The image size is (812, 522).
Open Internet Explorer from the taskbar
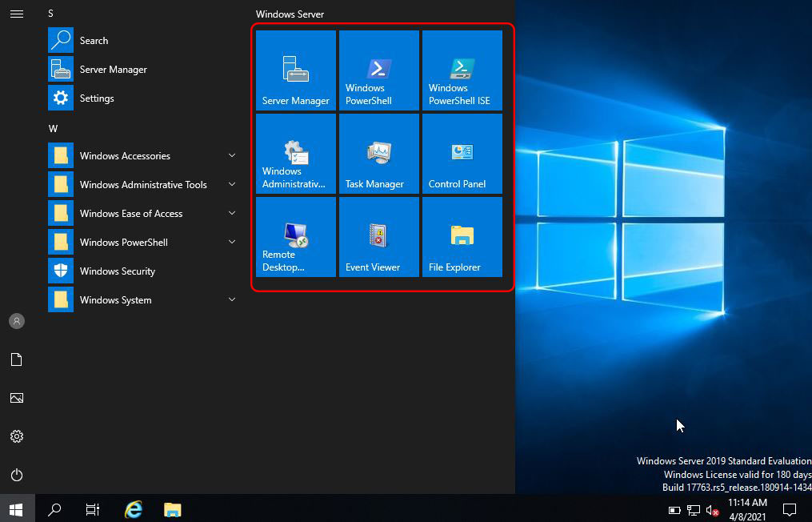pos(133,508)
